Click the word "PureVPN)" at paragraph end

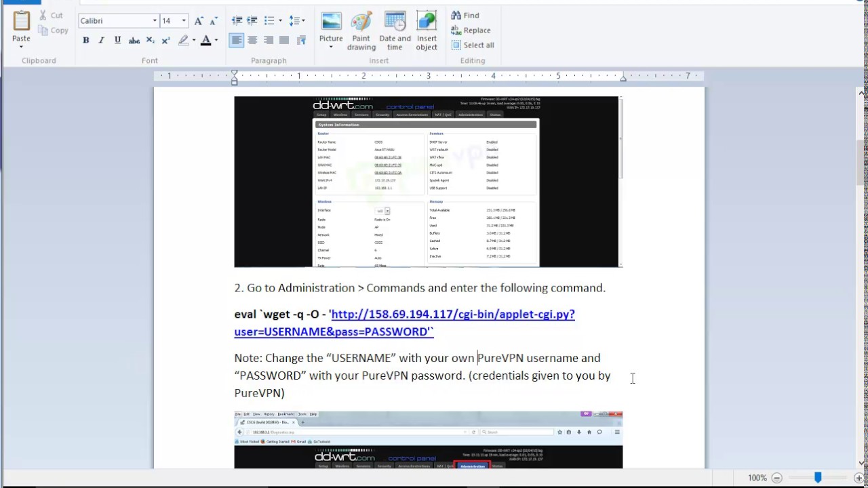(x=259, y=393)
